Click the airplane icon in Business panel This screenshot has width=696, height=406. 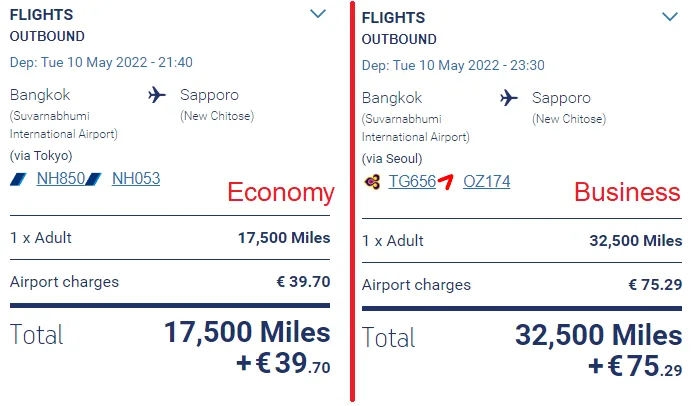(x=509, y=98)
